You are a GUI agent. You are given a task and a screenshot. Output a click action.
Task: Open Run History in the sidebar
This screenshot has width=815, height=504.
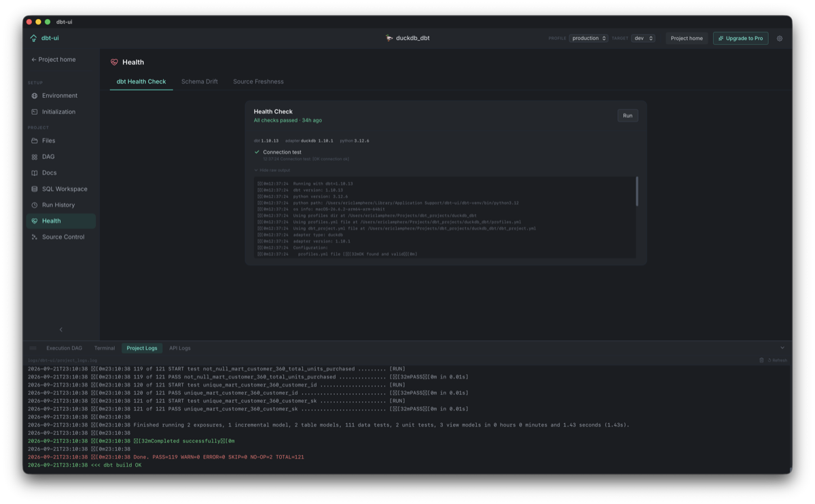click(x=61, y=205)
